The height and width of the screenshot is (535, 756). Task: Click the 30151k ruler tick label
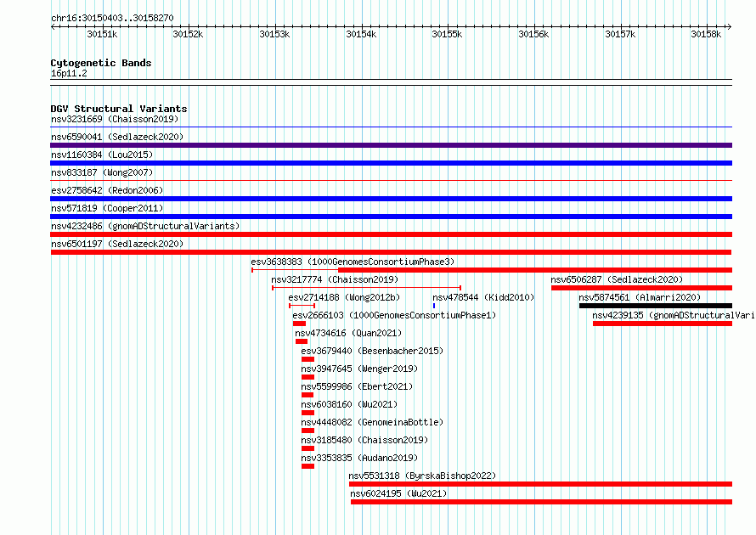pyautogui.click(x=102, y=34)
